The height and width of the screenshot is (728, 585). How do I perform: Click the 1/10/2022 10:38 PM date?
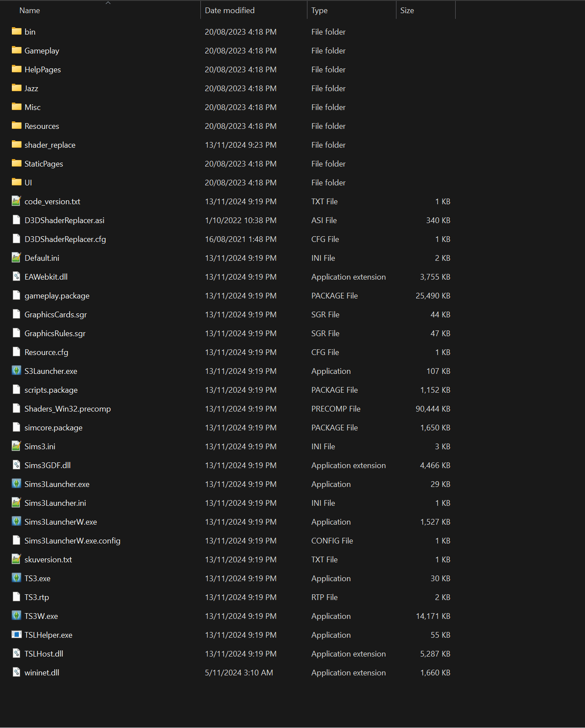click(241, 220)
